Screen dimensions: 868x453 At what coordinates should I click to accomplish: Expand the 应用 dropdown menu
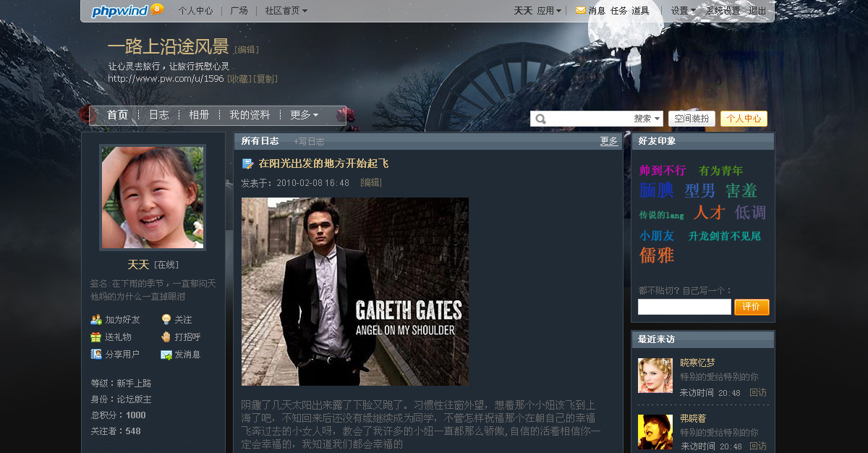coord(549,11)
